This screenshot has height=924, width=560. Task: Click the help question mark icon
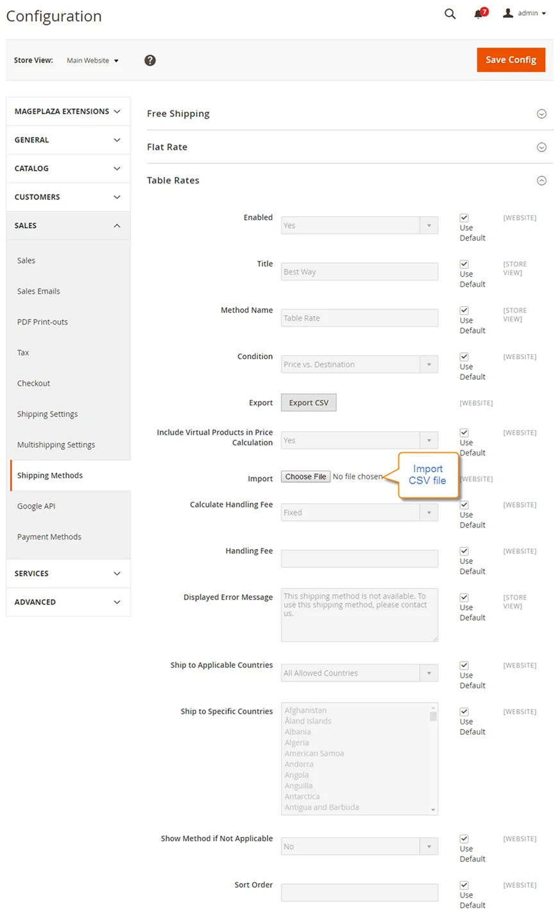coord(149,60)
